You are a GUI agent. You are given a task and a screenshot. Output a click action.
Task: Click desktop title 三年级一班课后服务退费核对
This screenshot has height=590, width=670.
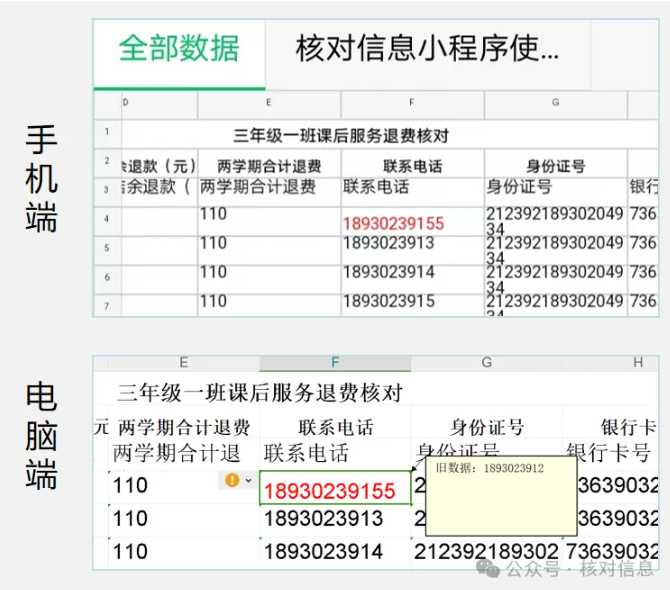(260, 393)
